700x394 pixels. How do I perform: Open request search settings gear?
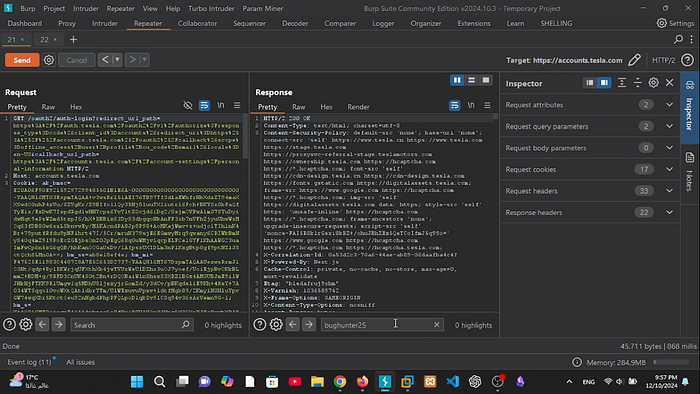click(26, 324)
